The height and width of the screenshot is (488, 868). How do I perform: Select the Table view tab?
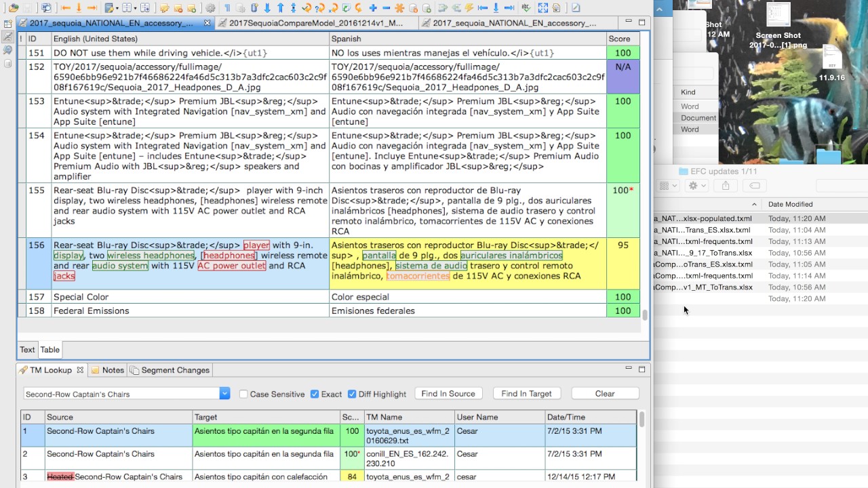click(x=50, y=350)
